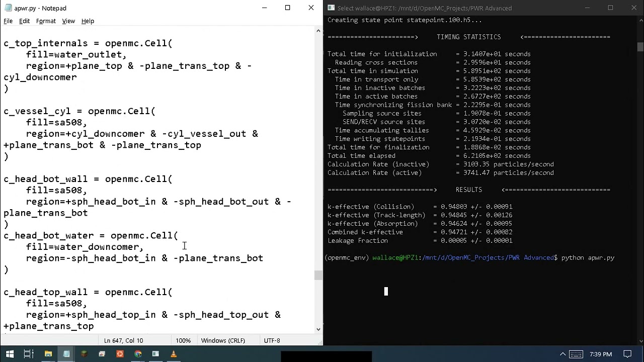This screenshot has width=644, height=362.
Task: Click the Notepad vertical scrollbar thumb
Action: [x=318, y=275]
